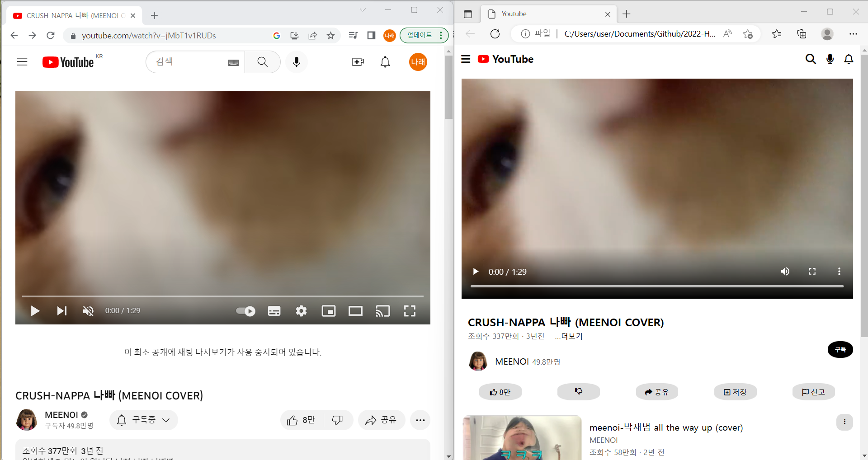The image size is (868, 460).
Task: Cast video to a TV from Chrome player
Action: (x=382, y=311)
